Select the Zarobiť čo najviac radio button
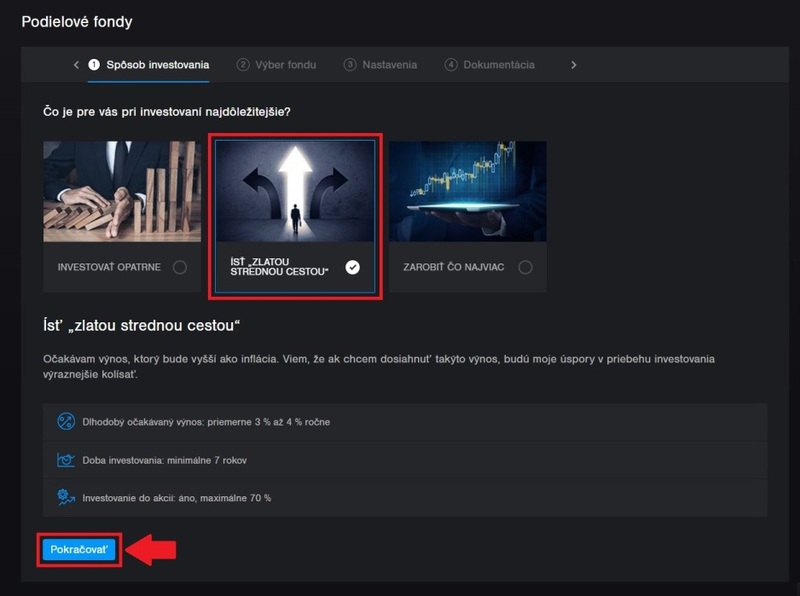Image resolution: width=800 pixels, height=596 pixels. tap(525, 267)
